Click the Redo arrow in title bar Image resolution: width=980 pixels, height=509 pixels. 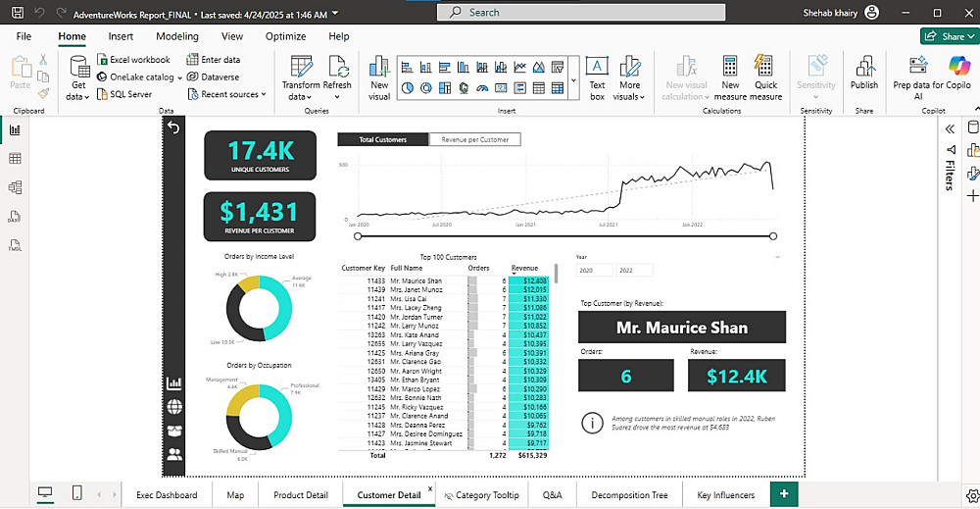click(61, 13)
